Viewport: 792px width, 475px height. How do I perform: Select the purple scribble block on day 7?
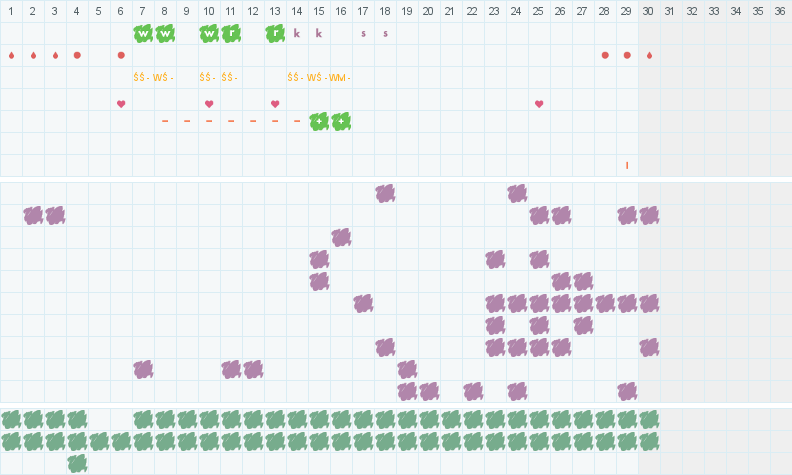[143, 369]
